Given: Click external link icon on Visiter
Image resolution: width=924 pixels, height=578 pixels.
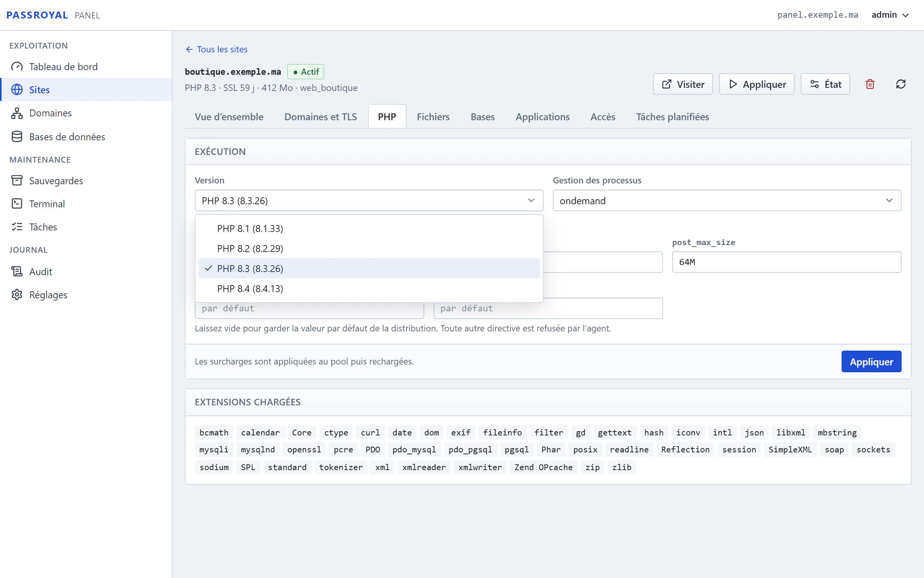Looking at the screenshot, I should click(x=667, y=84).
